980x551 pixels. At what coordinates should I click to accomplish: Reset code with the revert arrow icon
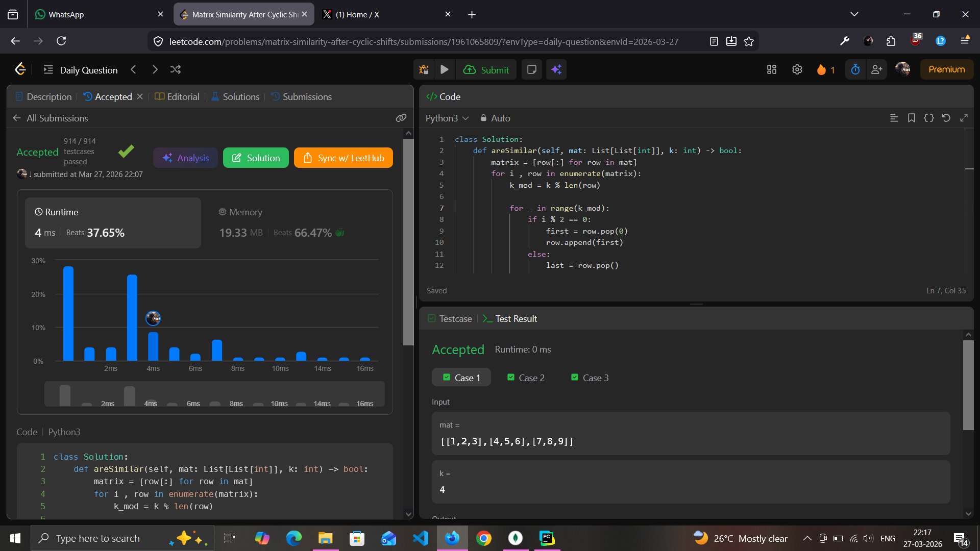[946, 118]
